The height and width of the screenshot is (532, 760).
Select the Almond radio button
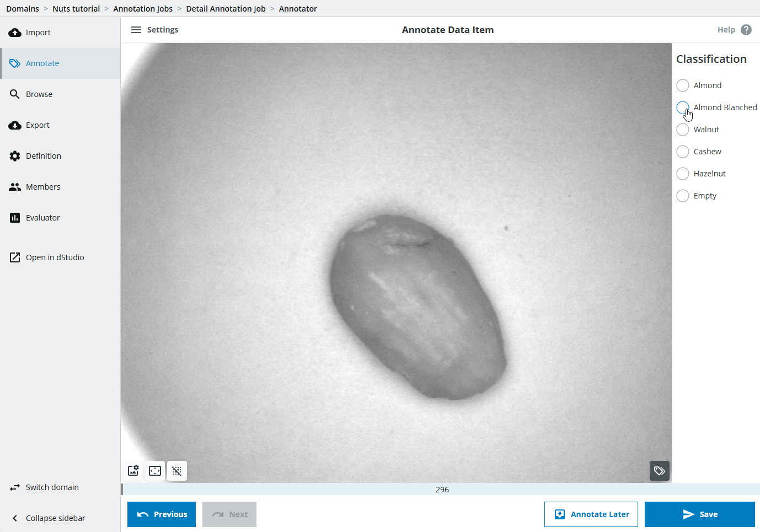click(x=683, y=85)
